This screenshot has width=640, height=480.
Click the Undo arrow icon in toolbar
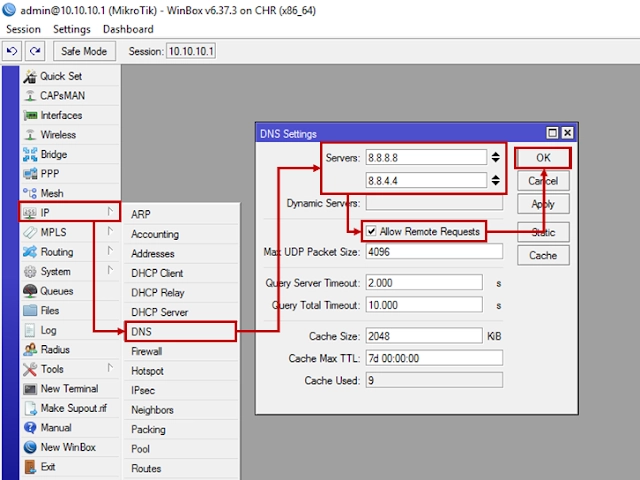pyautogui.click(x=11, y=51)
